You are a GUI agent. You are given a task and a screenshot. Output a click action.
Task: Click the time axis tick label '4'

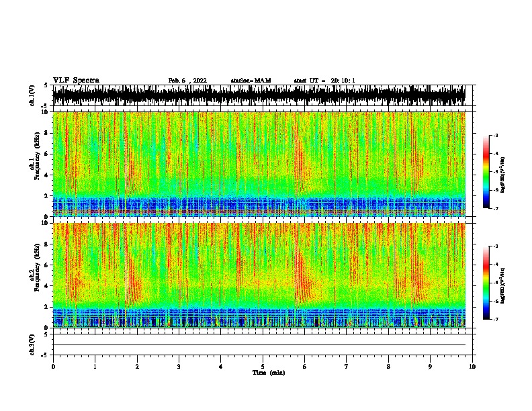click(220, 366)
